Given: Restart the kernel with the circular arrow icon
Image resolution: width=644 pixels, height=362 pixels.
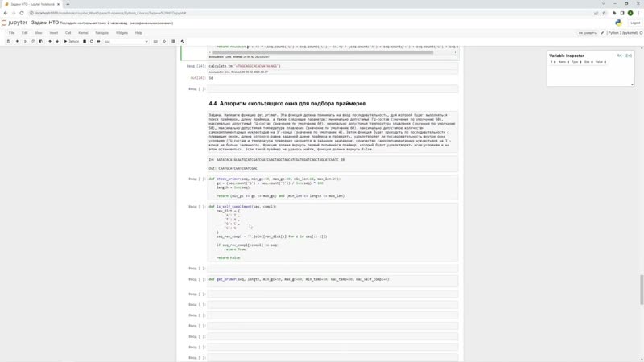Looking at the screenshot, I should coord(92,42).
